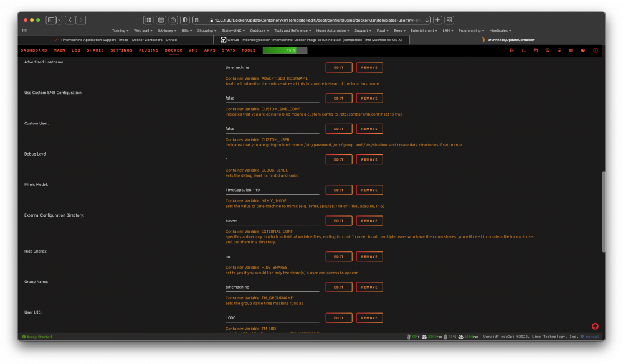Viewport: 623px width, 364px height.
Task: Expand the Tools and Reference bookmarks folder
Action: (x=292, y=30)
